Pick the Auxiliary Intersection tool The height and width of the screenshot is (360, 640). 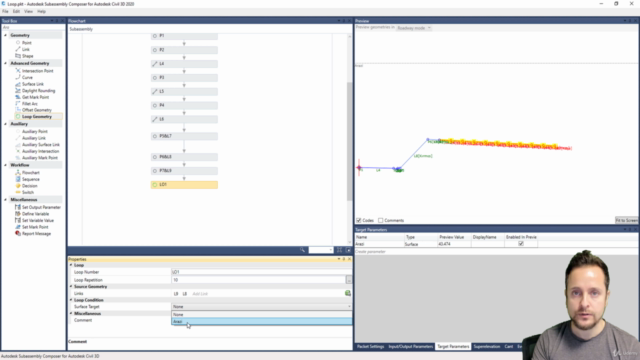point(40,151)
